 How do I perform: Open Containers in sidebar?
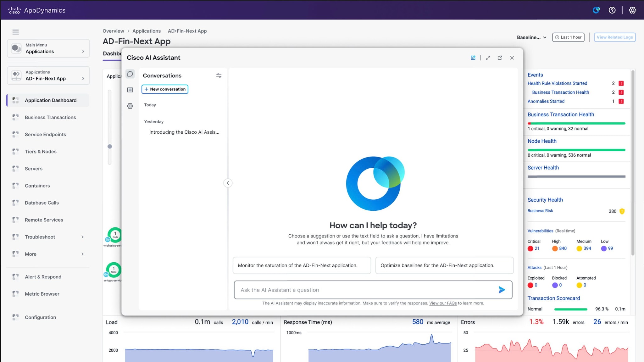[37, 186]
